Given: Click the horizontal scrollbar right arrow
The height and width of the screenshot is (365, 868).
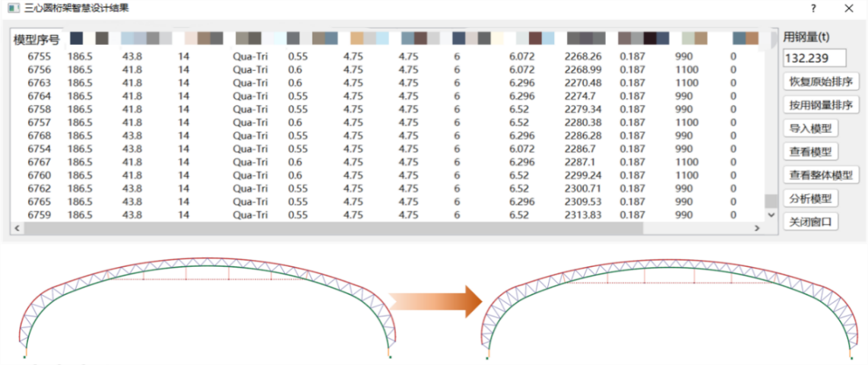Looking at the screenshot, I should [756, 228].
